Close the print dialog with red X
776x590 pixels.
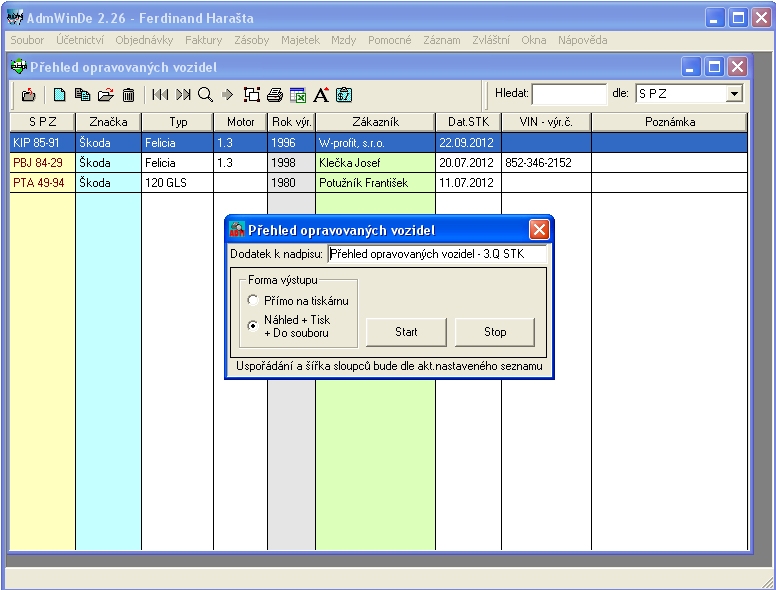click(x=539, y=230)
